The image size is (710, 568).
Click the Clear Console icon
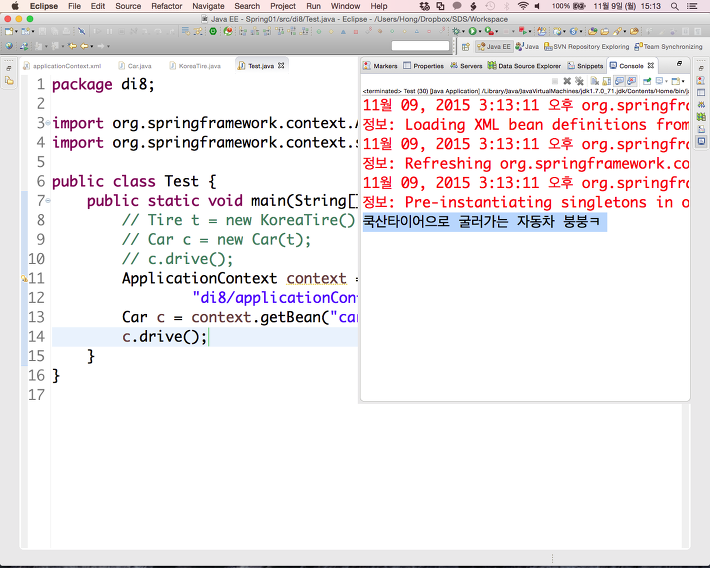(x=595, y=81)
